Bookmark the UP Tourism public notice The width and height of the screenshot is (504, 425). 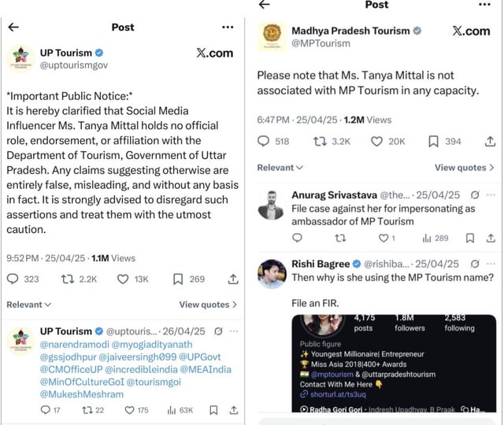(x=178, y=279)
